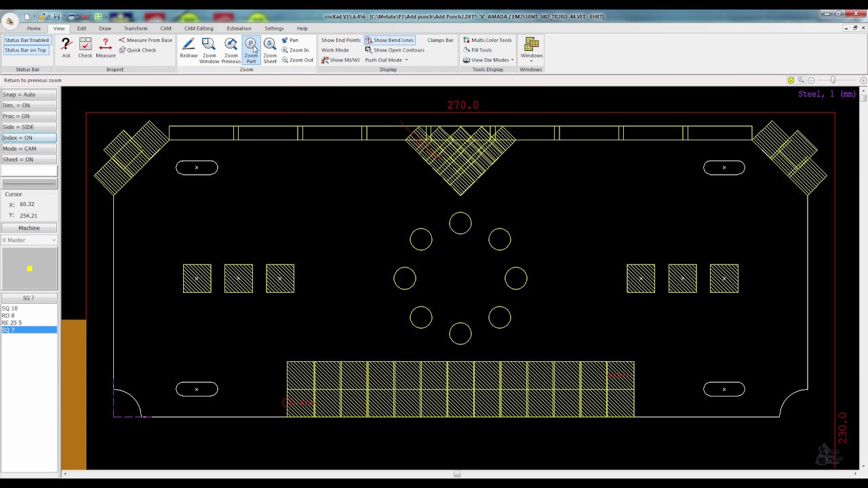
Task: Click Proc = ON button
Action: coord(29,116)
